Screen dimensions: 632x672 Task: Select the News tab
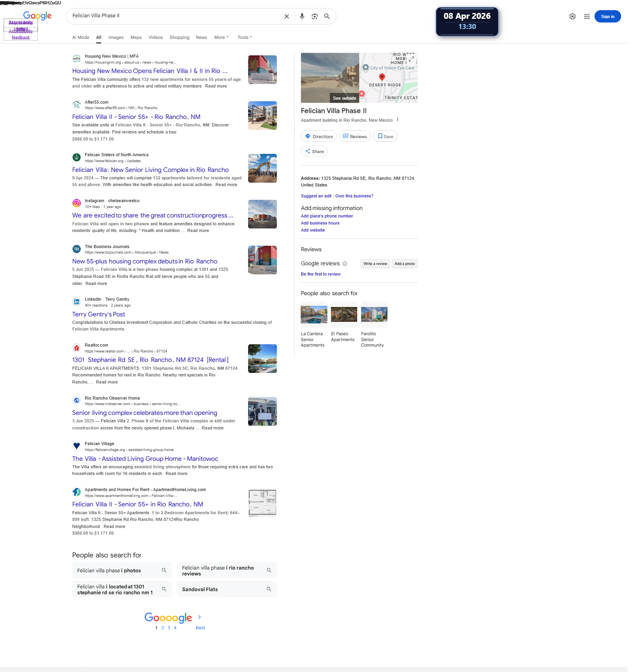(x=201, y=37)
